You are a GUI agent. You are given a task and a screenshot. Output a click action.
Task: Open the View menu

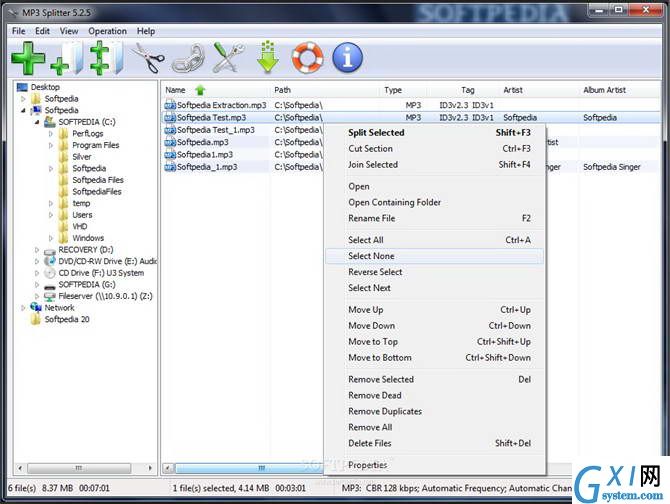pyautogui.click(x=69, y=31)
